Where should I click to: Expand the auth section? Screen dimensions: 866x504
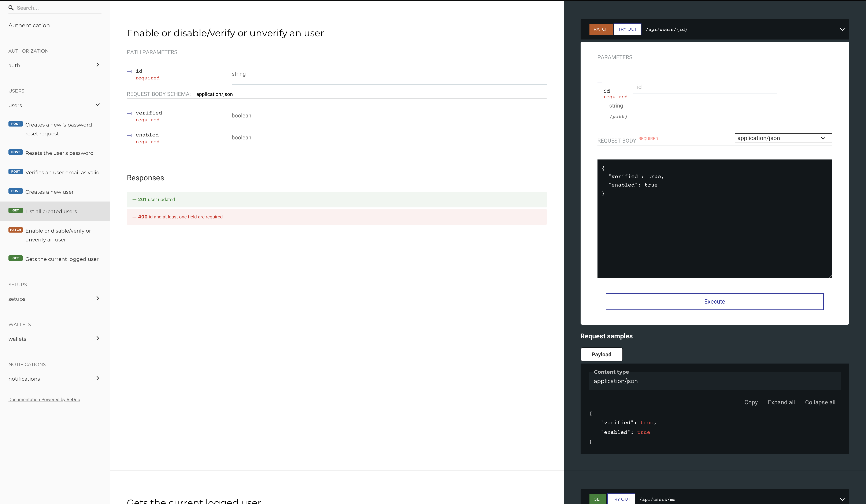point(98,65)
